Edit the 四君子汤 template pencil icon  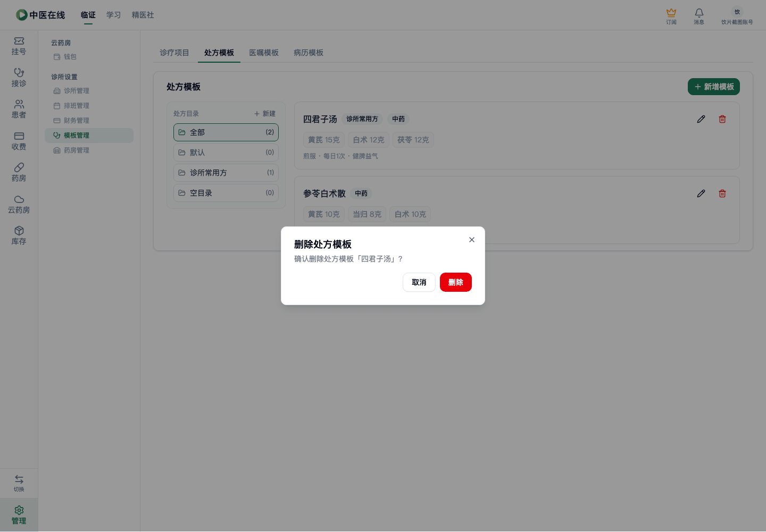[x=701, y=119]
